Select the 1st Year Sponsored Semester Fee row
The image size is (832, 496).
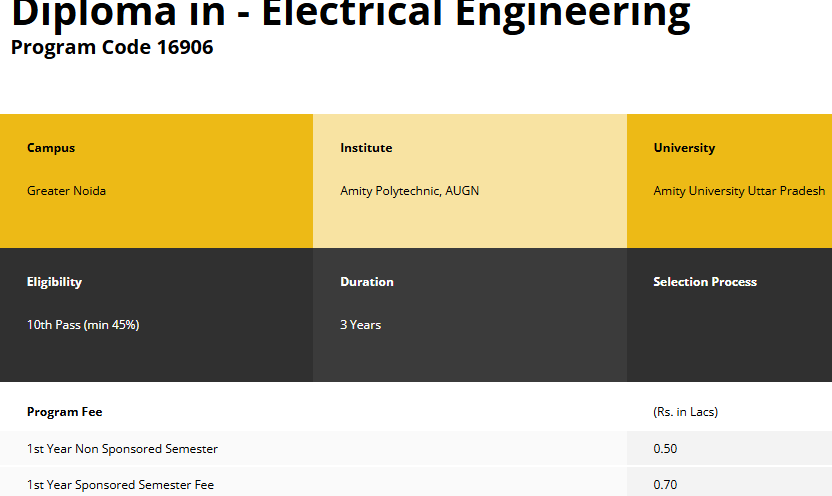point(120,485)
